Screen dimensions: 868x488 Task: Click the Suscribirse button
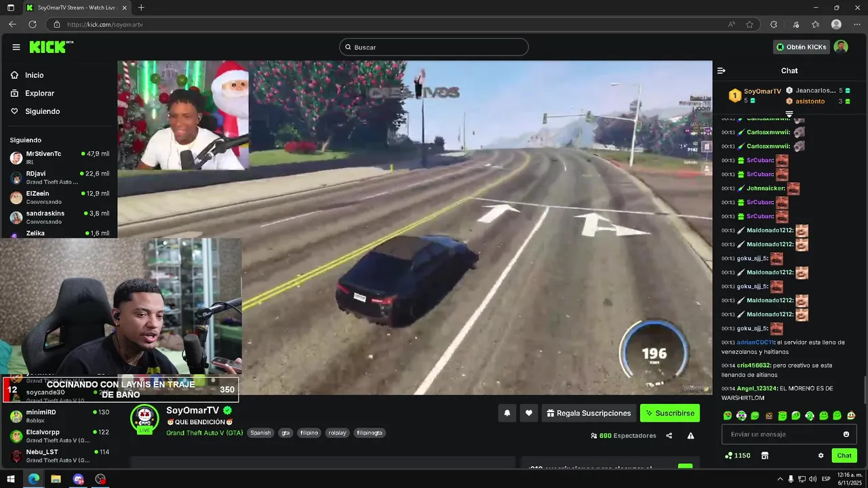tap(670, 413)
